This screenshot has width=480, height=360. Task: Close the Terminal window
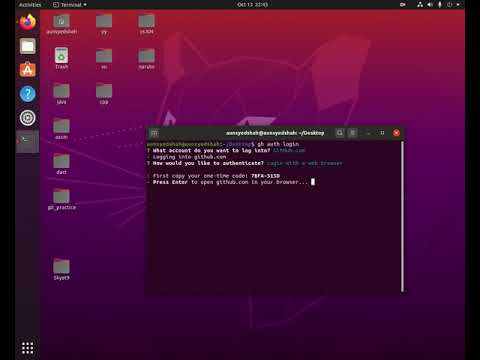[x=396, y=133]
